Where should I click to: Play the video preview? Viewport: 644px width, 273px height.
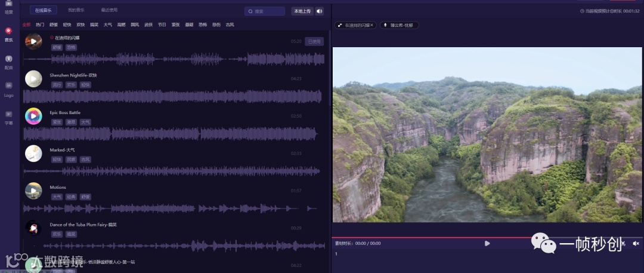click(x=487, y=243)
